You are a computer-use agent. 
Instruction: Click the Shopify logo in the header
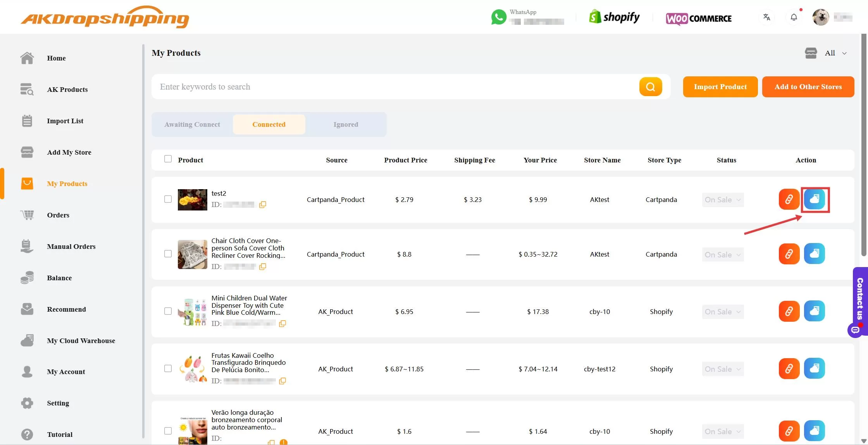click(x=614, y=17)
